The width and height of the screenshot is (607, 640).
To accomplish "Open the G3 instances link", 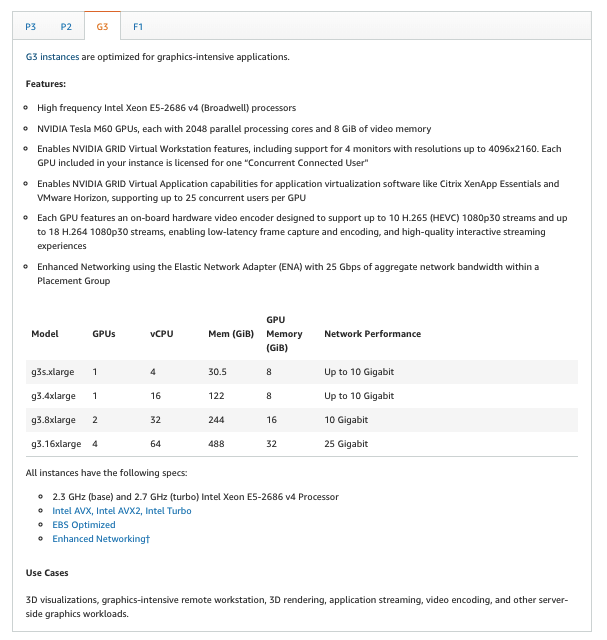I will coord(52,57).
